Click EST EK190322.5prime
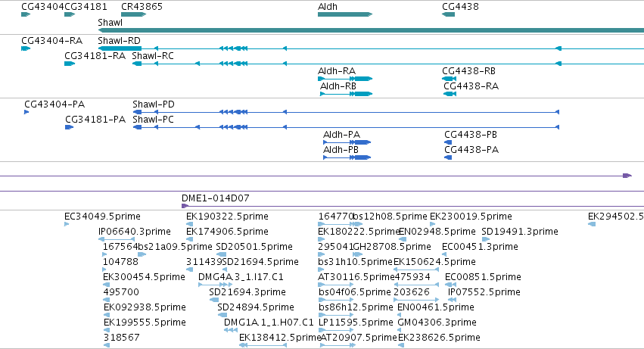Image resolution: width=644 pixels, height=349 pixels. click(227, 217)
